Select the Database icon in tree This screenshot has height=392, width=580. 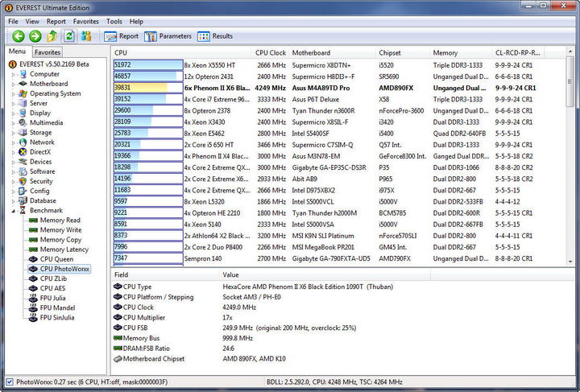(x=23, y=200)
